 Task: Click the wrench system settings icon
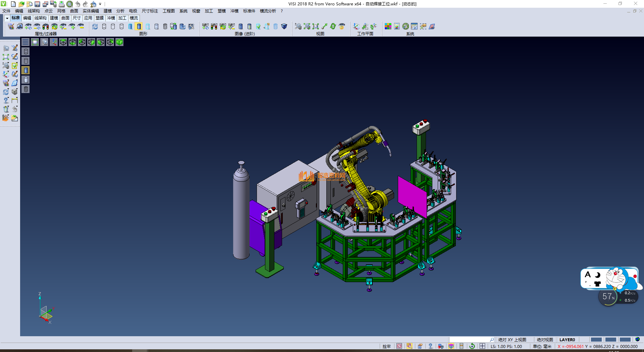pos(406,26)
